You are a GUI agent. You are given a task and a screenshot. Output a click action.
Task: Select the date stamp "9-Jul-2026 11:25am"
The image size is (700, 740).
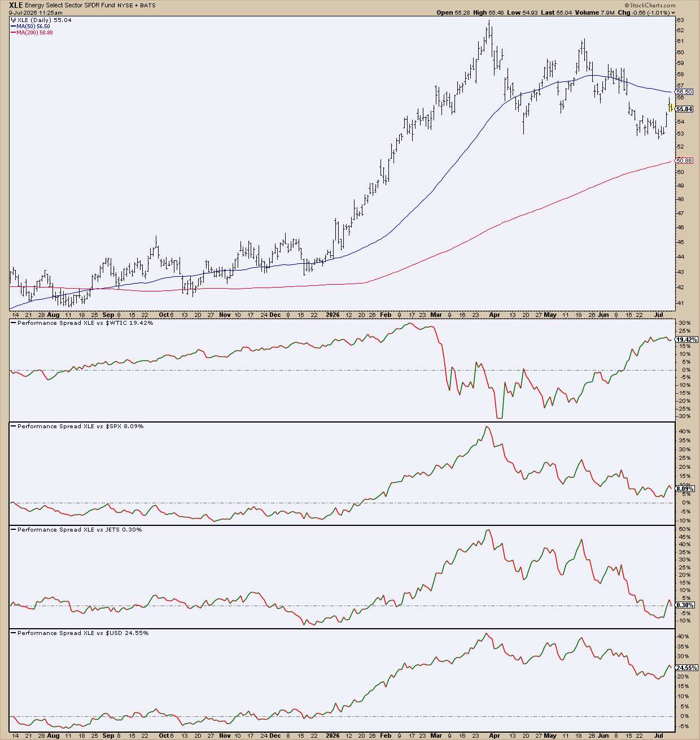click(x=35, y=12)
